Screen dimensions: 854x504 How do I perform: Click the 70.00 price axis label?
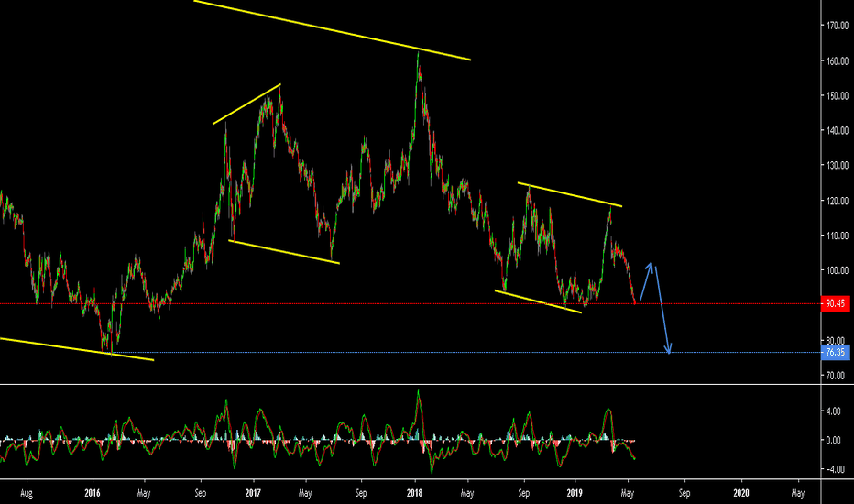point(836,376)
